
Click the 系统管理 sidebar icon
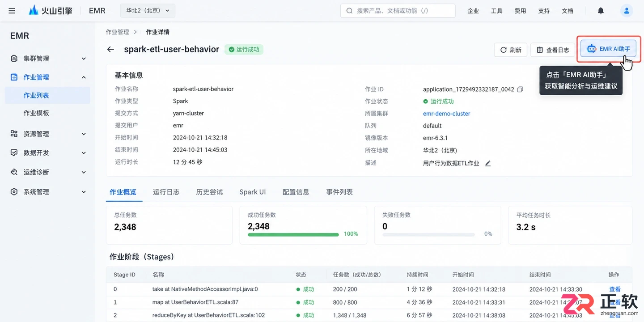tap(14, 192)
